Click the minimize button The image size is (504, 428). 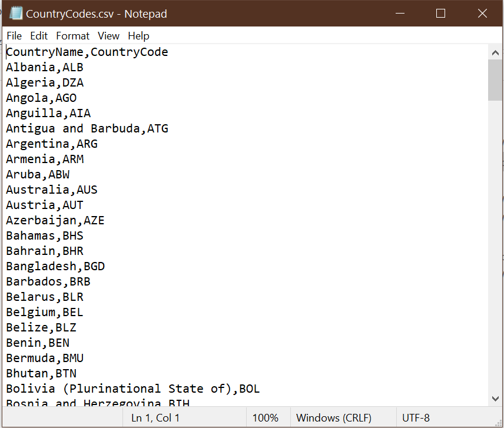tap(400, 13)
